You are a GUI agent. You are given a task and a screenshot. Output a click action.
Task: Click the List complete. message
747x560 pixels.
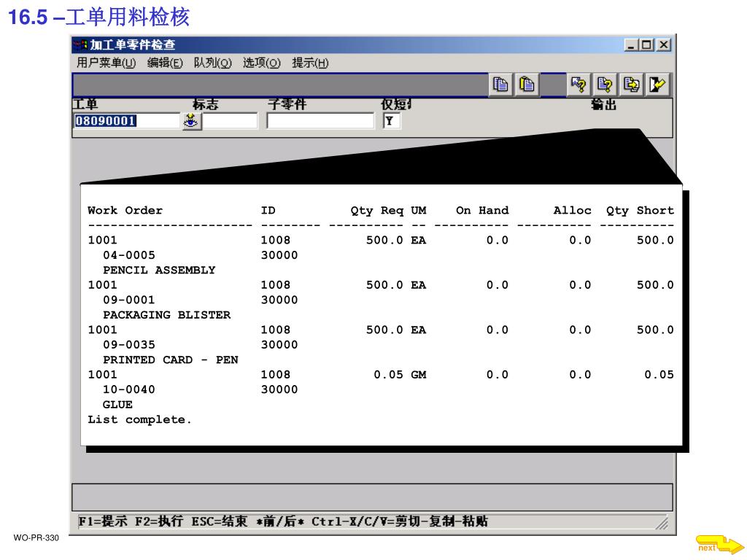point(139,419)
